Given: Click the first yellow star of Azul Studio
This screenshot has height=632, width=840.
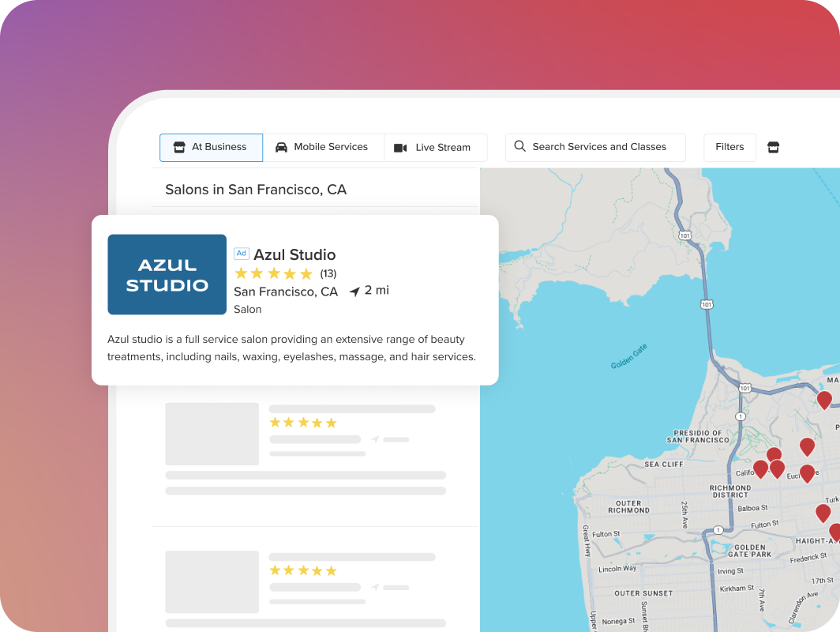Looking at the screenshot, I should [x=242, y=273].
